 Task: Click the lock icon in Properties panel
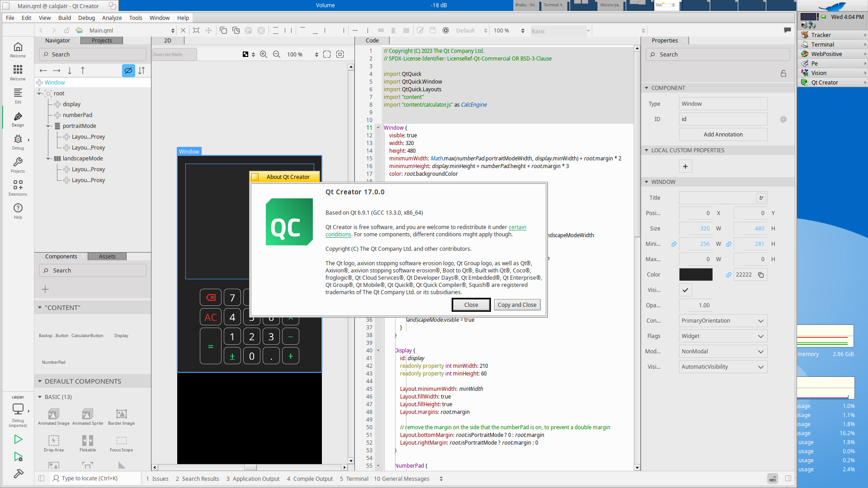click(783, 73)
